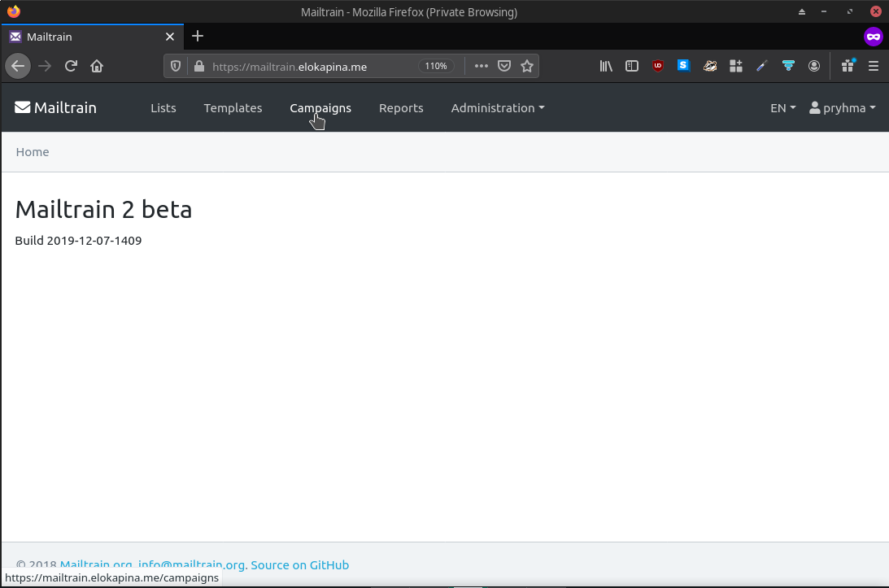The width and height of the screenshot is (889, 588).
Task: Click the teal funnel extension icon
Action: tap(788, 67)
